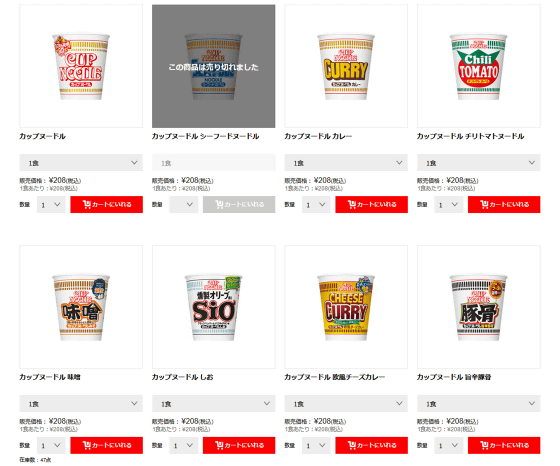Expand quantity selector for Tonkotsu noodle
The image size is (560, 466).
coord(449,445)
